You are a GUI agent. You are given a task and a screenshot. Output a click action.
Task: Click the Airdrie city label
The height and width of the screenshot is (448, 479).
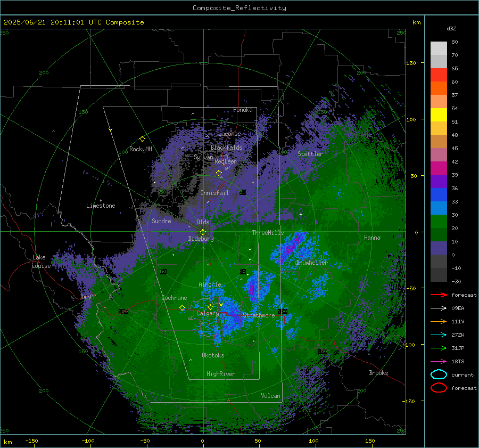(210, 284)
